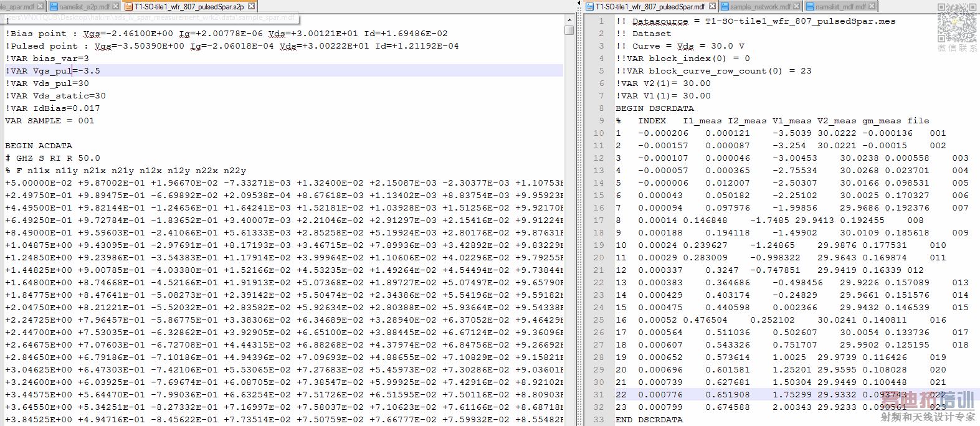
Task: Click the highlighted row with index 22
Action: [x=797, y=395]
